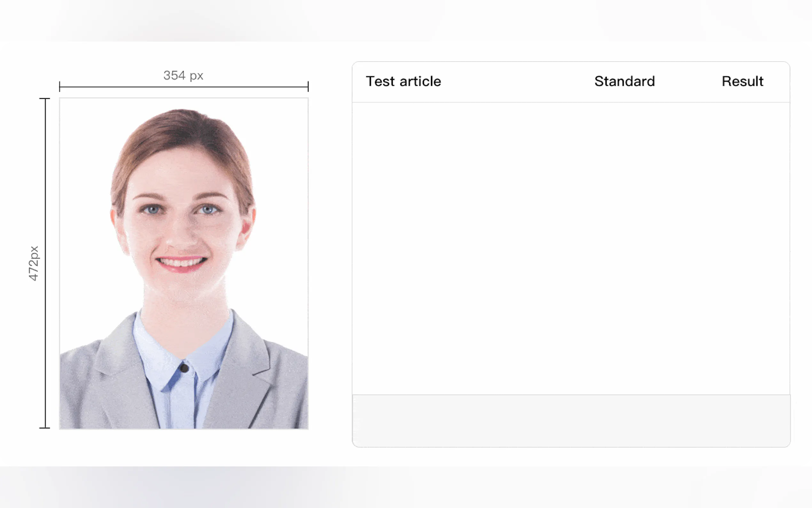Click the empty results table body
Image resolution: width=812 pixels, height=508 pixels.
[x=571, y=249]
